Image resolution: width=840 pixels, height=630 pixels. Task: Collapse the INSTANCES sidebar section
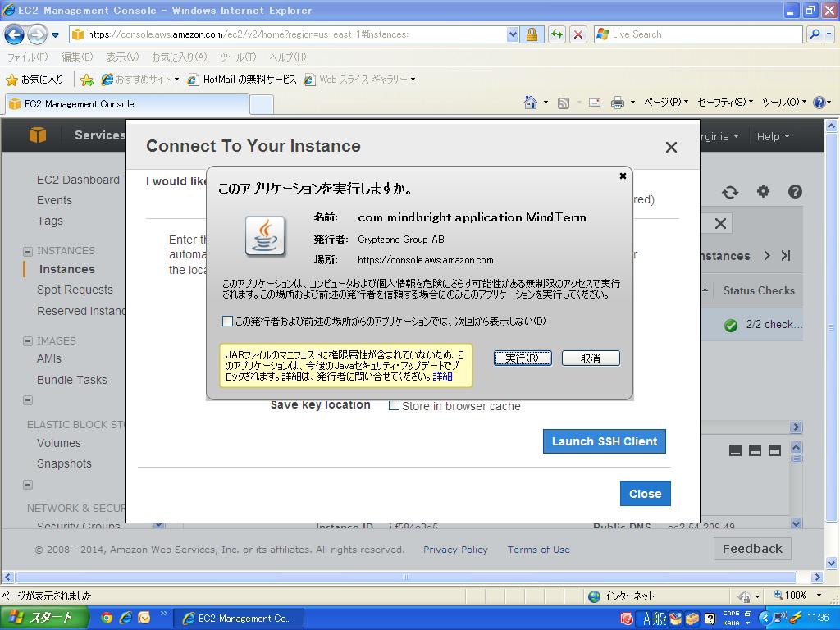pyautogui.click(x=28, y=251)
